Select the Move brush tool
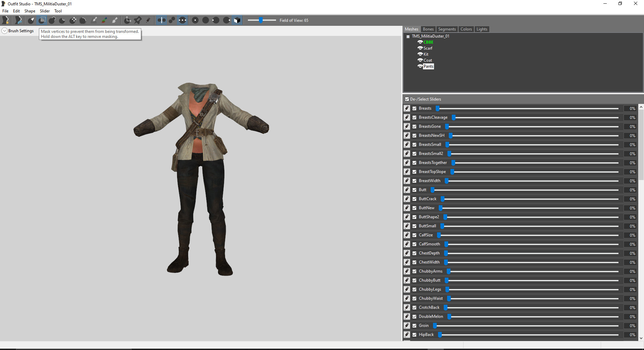Screen dimensions: 644x350 coord(73,20)
